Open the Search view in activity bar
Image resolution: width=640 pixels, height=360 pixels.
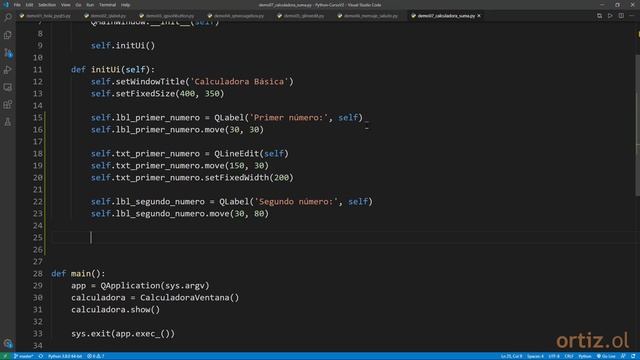click(8, 17)
